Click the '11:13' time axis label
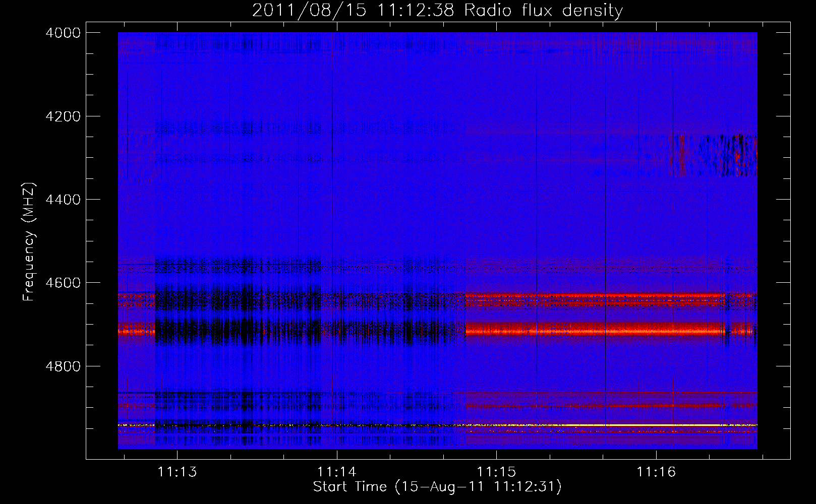The height and width of the screenshot is (504, 816). click(x=177, y=472)
